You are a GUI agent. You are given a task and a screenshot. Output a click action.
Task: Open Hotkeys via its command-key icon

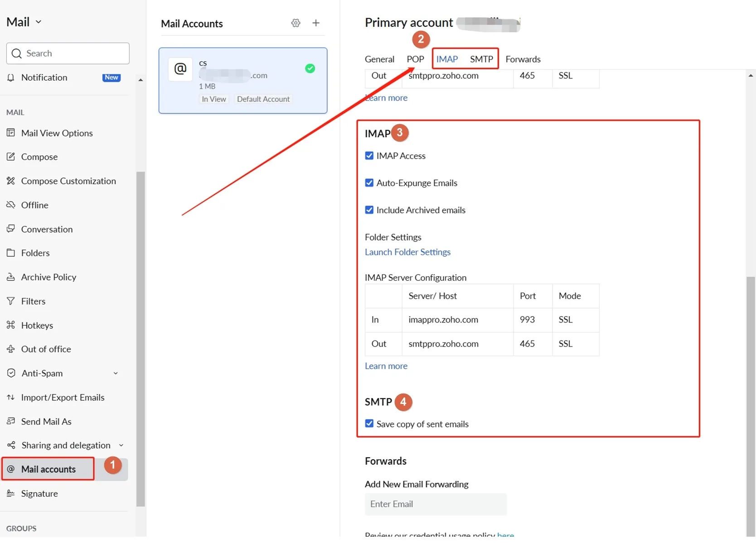point(11,325)
